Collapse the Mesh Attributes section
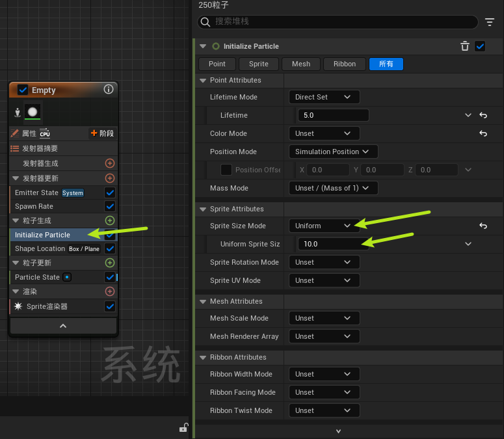Image resolution: width=504 pixels, height=439 pixels. (203, 302)
